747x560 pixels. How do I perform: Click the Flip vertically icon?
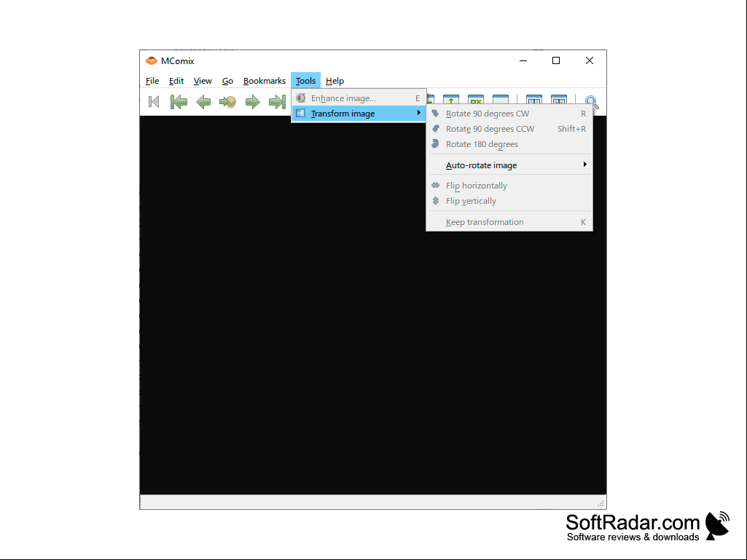435,200
